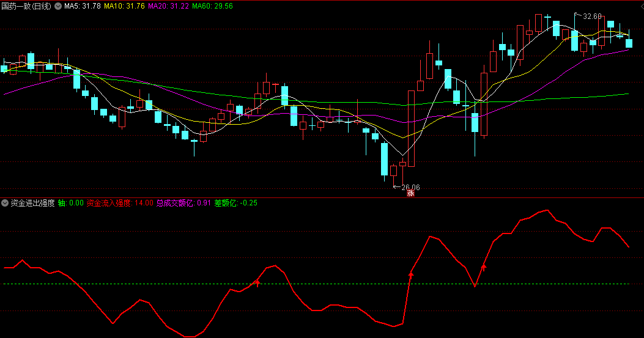Image resolution: width=644 pixels, height=338 pixels.
Task: Click the 资金进出强度 indicator name
Action: pos(32,203)
